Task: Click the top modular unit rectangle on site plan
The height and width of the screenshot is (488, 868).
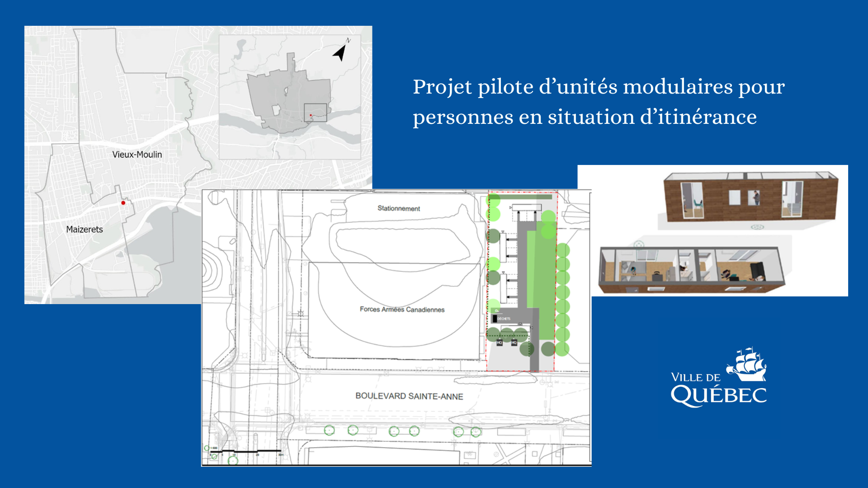Action: point(527,207)
